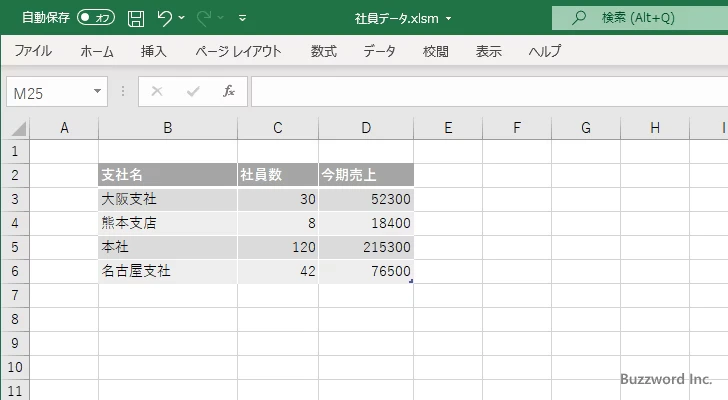Select column E header
Viewport: 728px width, 400px height.
(448, 128)
